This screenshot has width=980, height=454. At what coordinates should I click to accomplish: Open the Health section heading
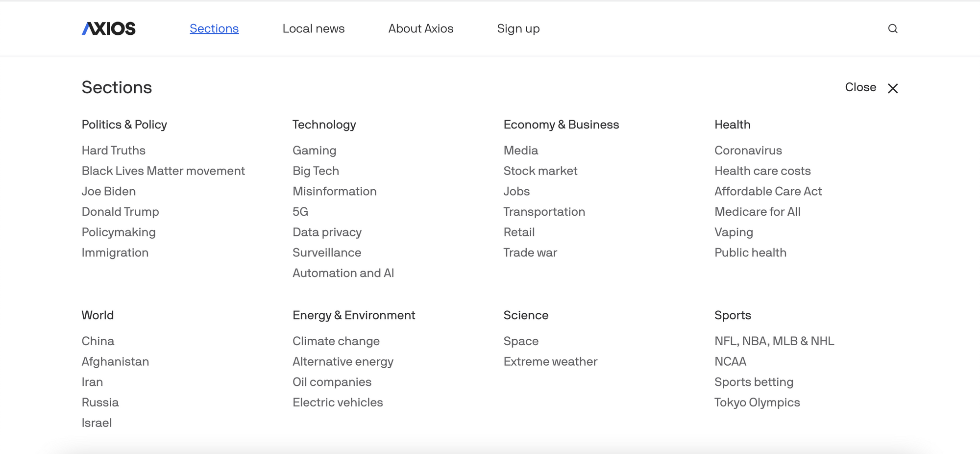[733, 125]
